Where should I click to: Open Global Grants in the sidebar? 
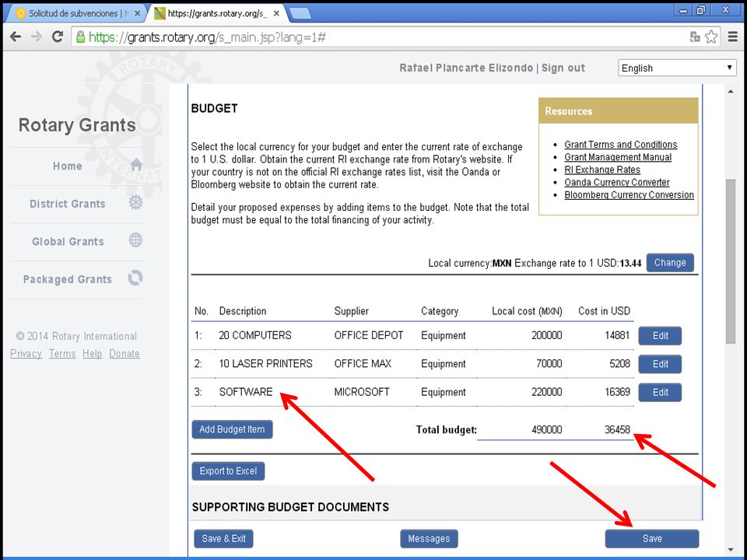pos(68,241)
